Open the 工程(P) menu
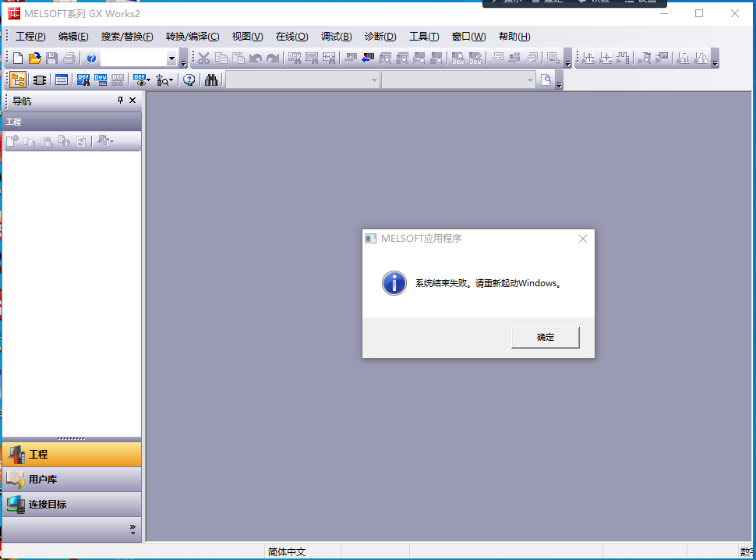Screen dimensions: 756x560 [30, 37]
